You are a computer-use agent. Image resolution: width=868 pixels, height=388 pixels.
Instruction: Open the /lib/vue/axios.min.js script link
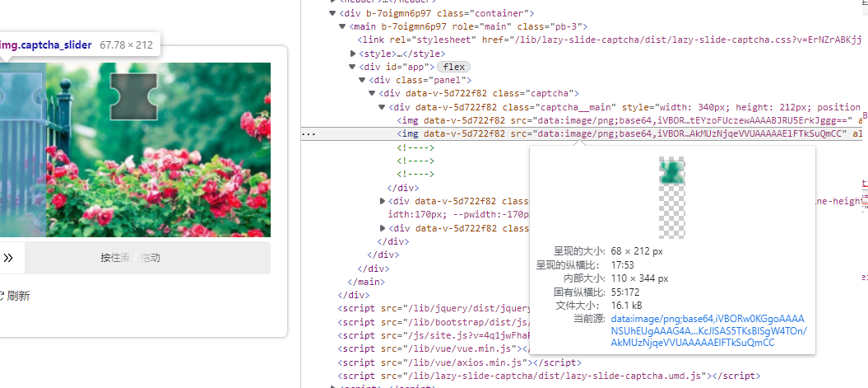pyautogui.click(x=457, y=363)
